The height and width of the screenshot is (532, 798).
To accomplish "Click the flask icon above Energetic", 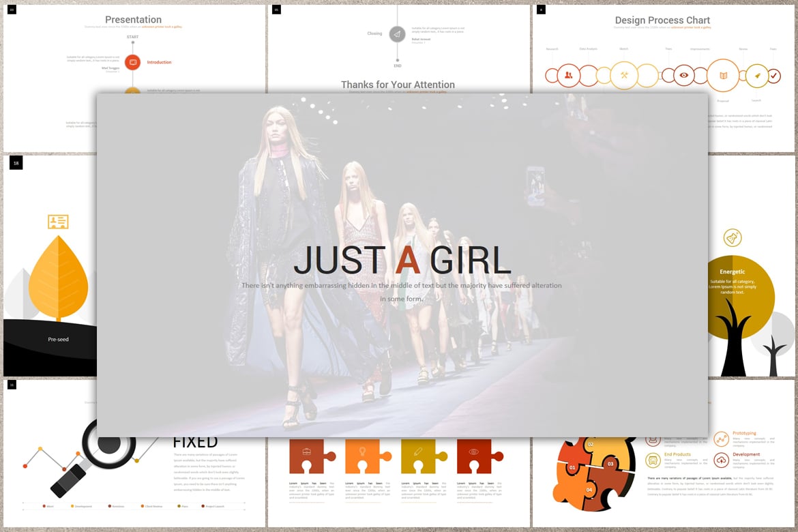I will (733, 237).
